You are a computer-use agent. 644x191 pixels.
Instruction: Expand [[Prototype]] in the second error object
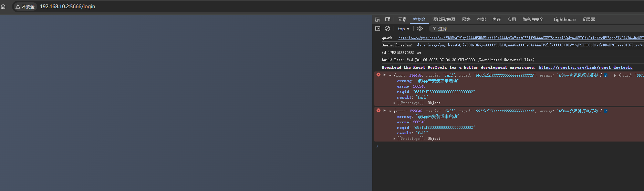[394, 138]
